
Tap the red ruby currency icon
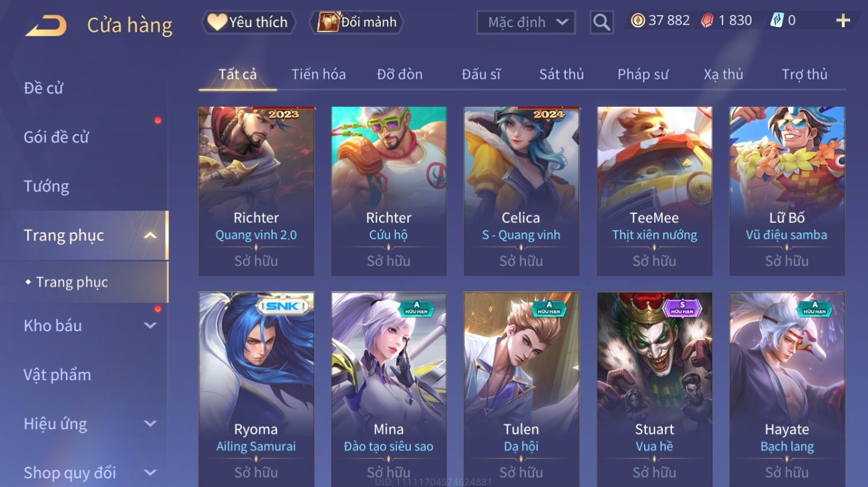tap(707, 21)
